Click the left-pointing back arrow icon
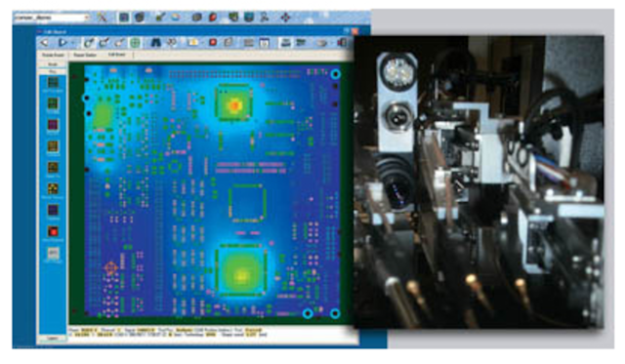 (44, 42)
